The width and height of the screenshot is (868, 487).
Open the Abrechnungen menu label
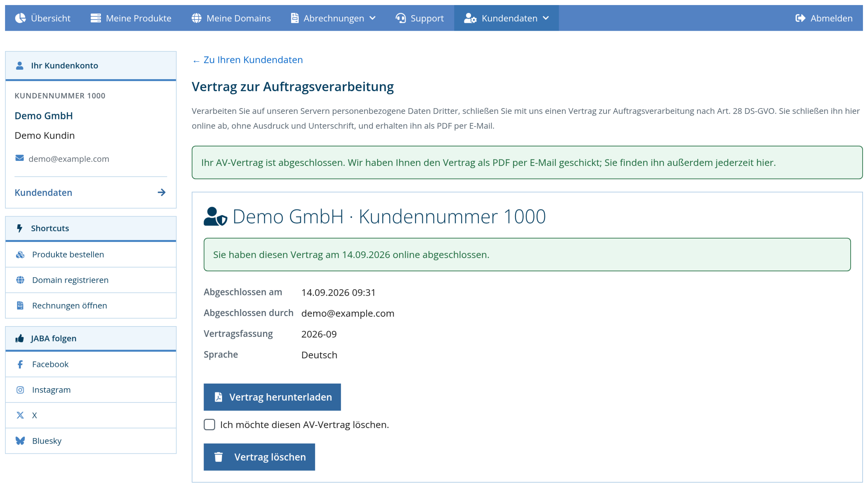[334, 18]
